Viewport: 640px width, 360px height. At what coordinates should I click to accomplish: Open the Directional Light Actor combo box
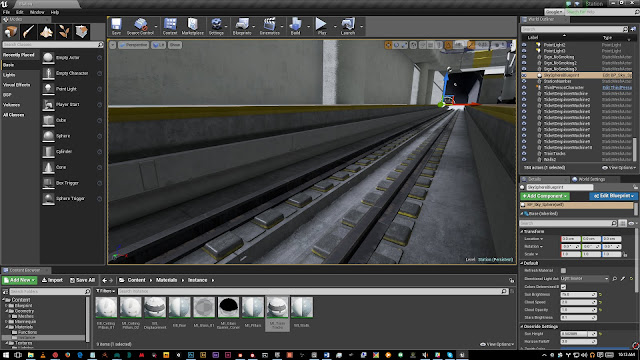(584, 279)
